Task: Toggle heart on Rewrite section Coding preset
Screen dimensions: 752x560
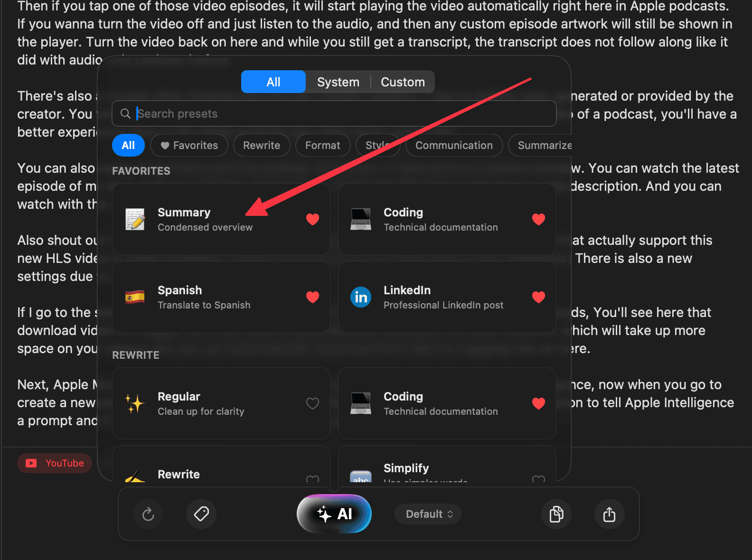Action: pyautogui.click(x=538, y=403)
